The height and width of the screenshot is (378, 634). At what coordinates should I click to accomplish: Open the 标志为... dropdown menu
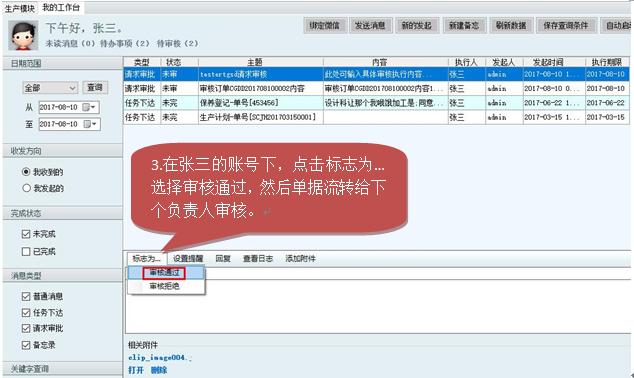pyautogui.click(x=146, y=258)
